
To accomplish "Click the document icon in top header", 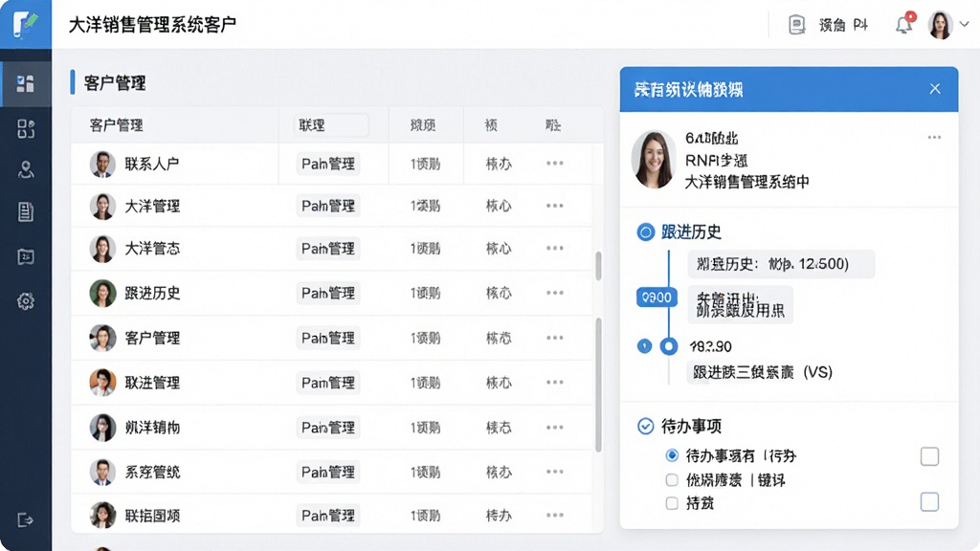I will click(x=797, y=25).
